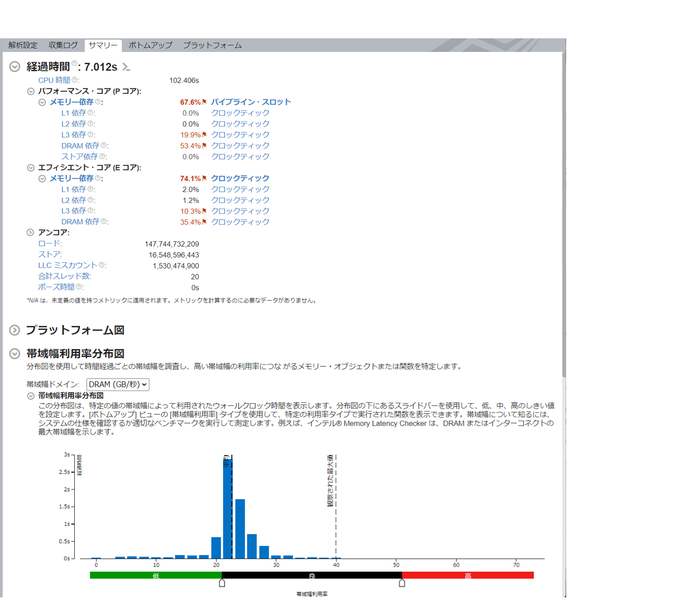Click the help icon next to CPU 時間

(75, 80)
